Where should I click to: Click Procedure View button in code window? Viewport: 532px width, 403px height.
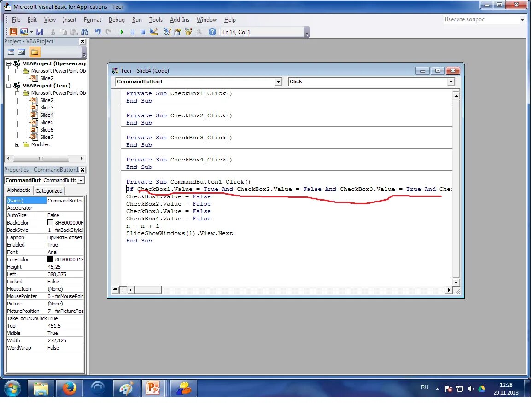(115, 289)
